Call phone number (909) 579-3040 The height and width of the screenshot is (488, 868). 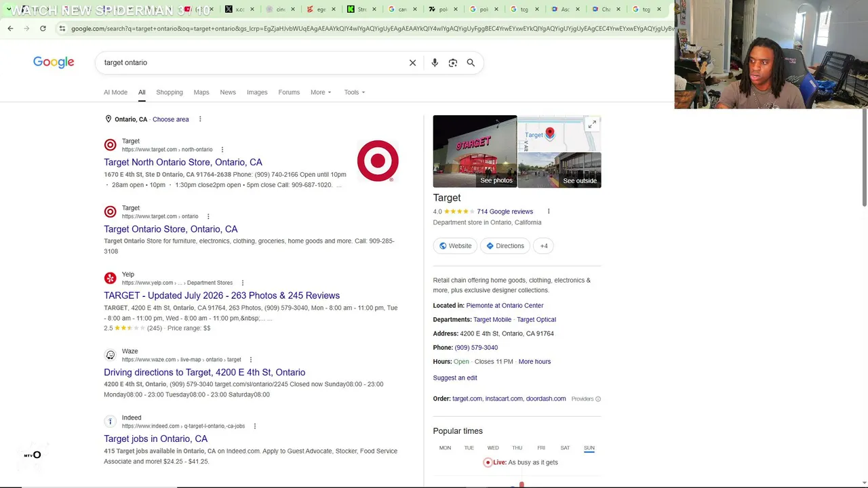tap(476, 348)
